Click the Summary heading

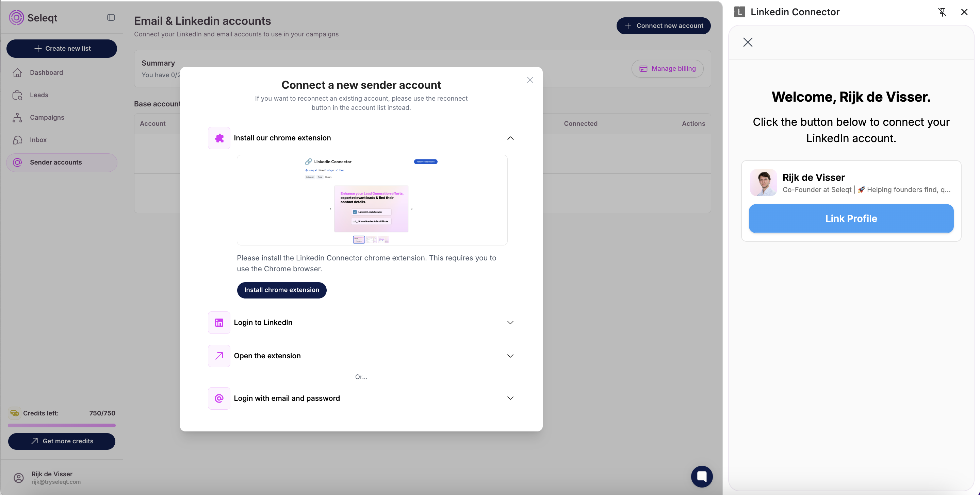pos(158,63)
